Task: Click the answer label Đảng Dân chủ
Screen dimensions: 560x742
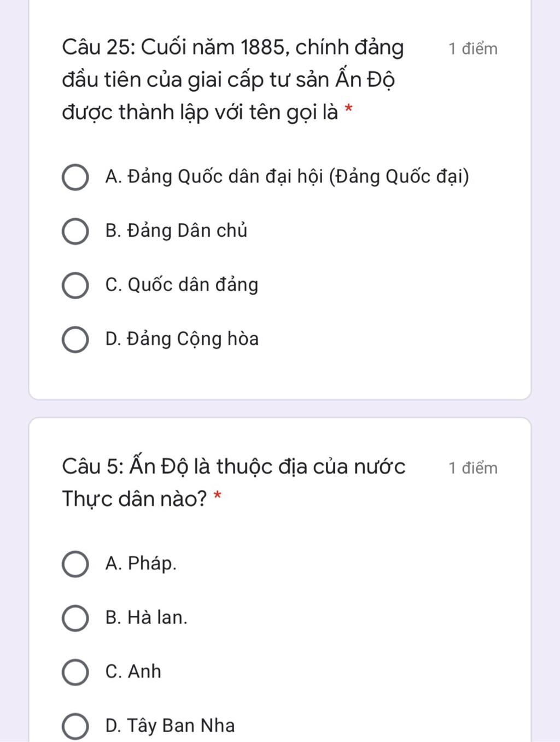Action: click(176, 231)
